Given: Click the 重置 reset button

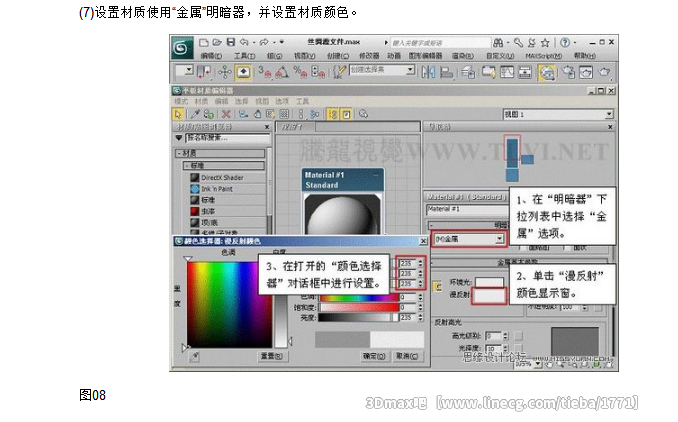Looking at the screenshot, I should click(271, 356).
